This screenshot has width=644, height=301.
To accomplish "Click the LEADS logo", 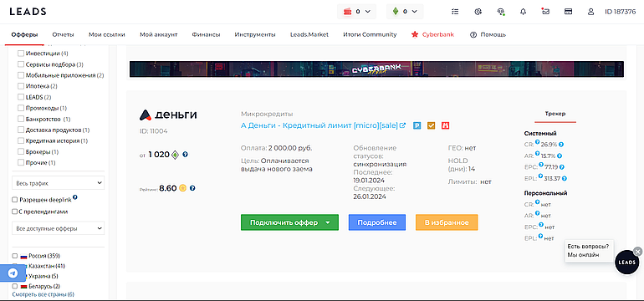I will point(28,12).
